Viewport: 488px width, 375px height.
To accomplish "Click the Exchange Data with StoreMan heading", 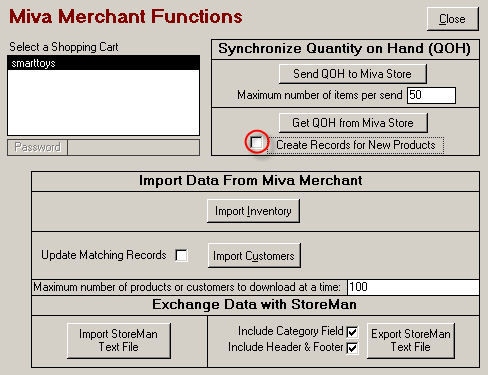I will (x=254, y=304).
